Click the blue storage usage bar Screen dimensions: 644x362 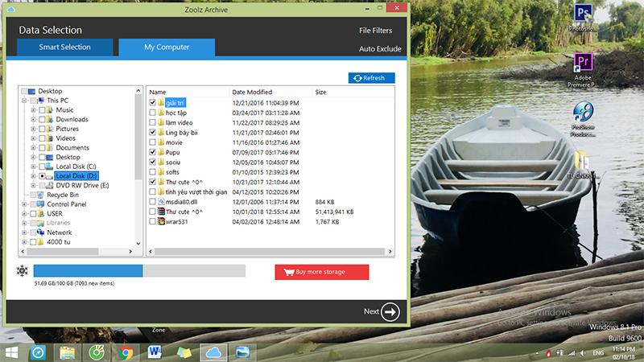[88, 271]
